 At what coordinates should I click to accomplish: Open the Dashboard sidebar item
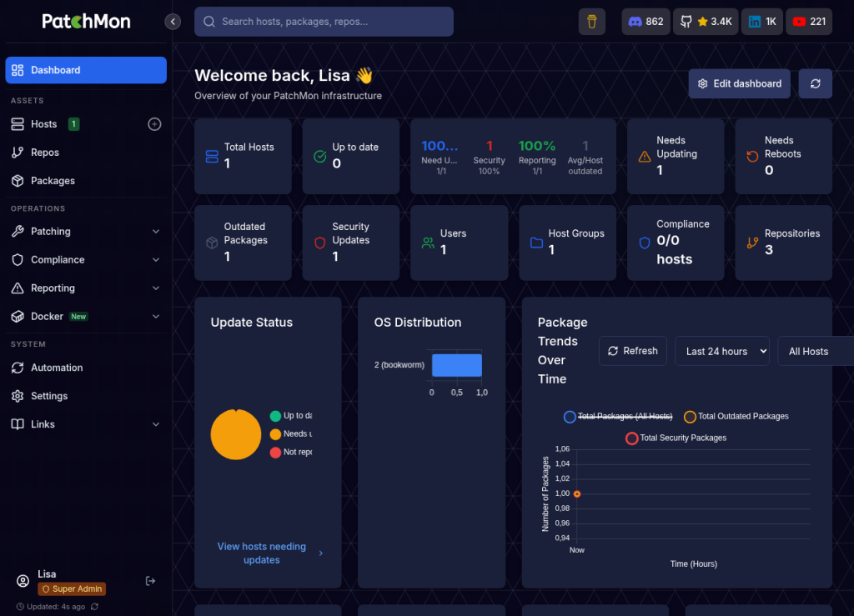pyautogui.click(x=86, y=70)
